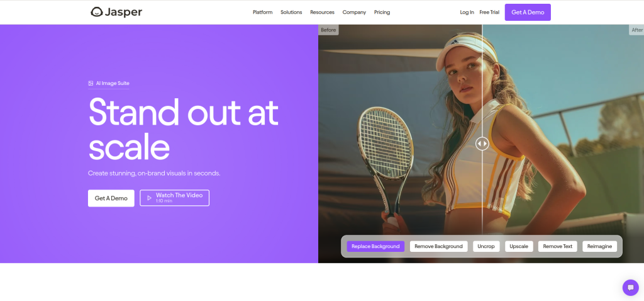Switch to Remove Background mode
Viewport: 644px width, 301px height.
point(438,246)
